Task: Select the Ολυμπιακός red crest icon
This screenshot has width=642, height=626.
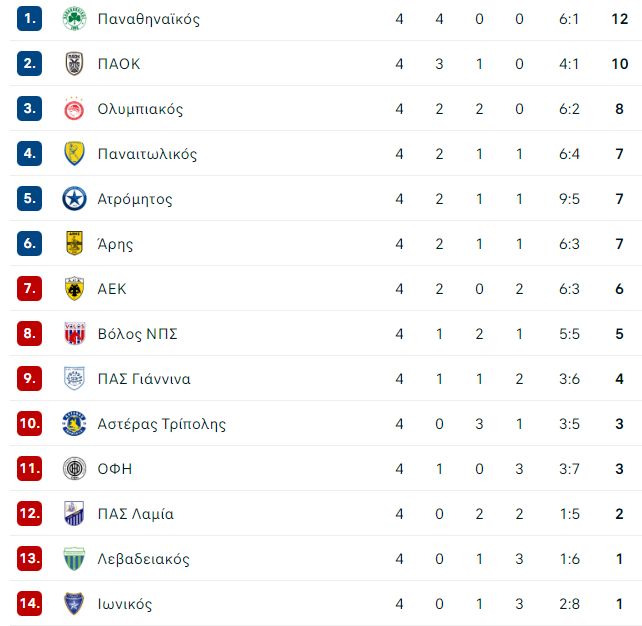Action: click(x=74, y=108)
